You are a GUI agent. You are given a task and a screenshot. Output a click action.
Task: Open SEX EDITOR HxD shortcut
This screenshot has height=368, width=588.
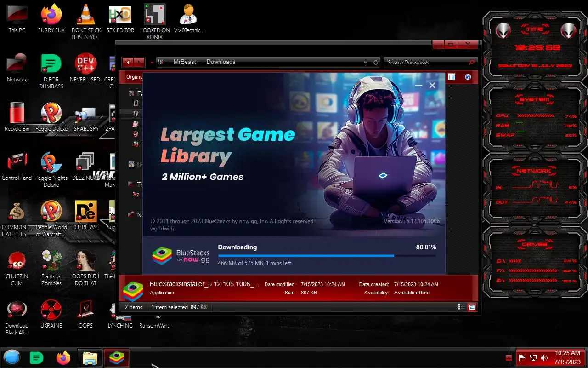(120, 19)
